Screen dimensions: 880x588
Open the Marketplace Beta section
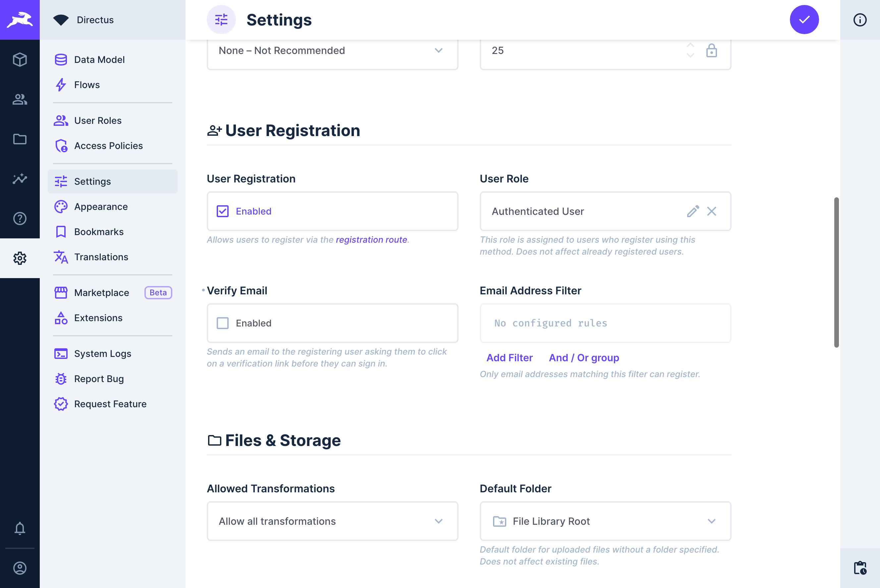(x=101, y=292)
